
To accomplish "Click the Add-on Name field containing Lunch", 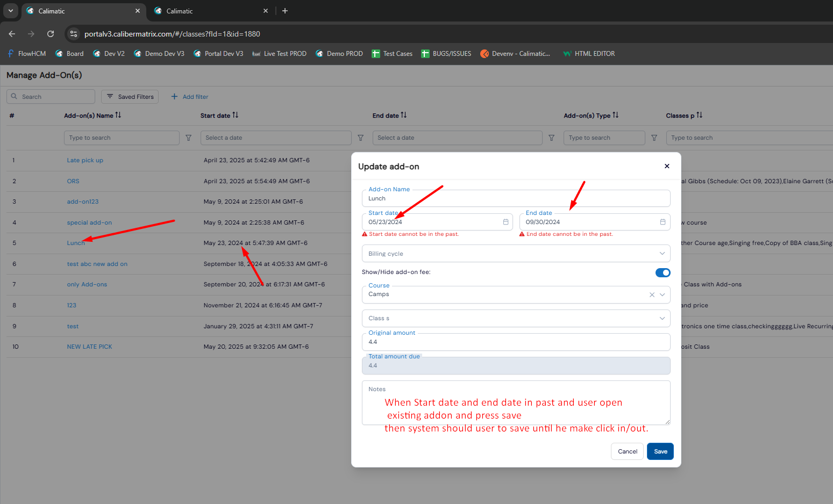I will coord(516,198).
